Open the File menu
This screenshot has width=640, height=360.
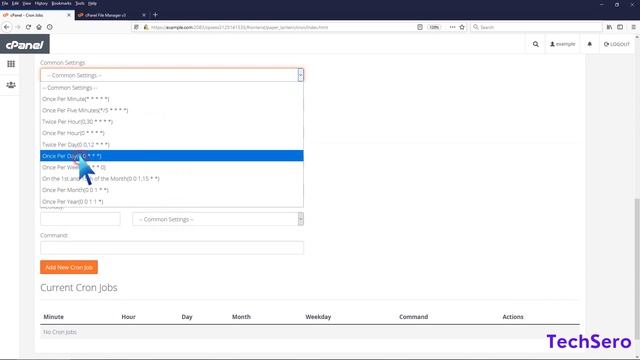pyautogui.click(x=5, y=3)
